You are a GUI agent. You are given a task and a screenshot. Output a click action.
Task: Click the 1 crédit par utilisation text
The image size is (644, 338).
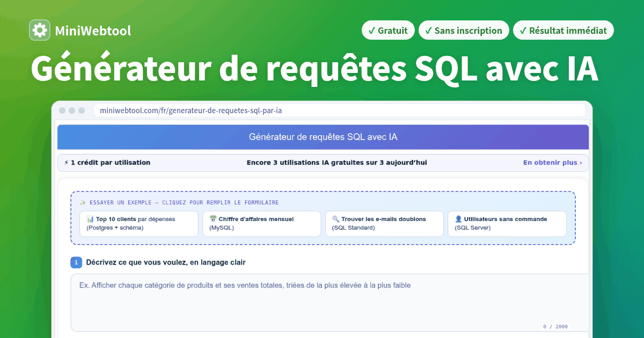click(x=111, y=163)
